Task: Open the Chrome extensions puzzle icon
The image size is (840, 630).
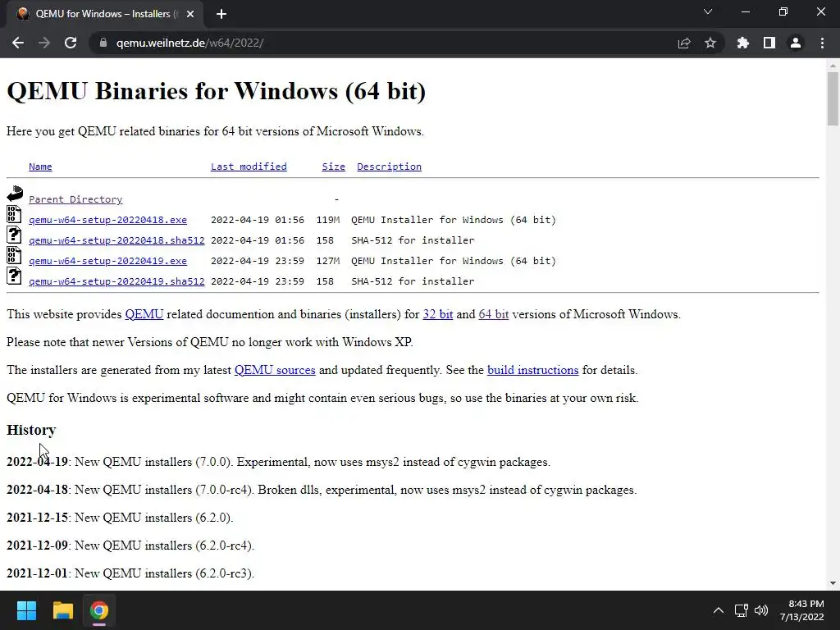Action: click(743, 43)
